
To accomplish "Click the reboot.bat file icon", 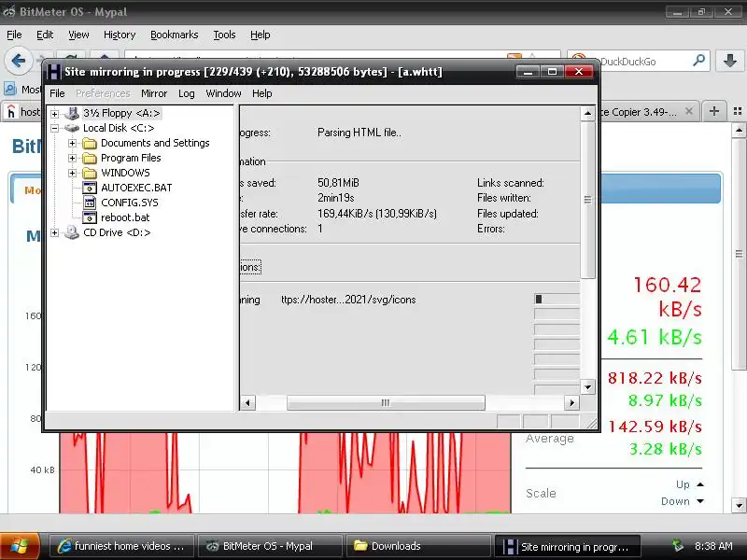I will click(x=90, y=217).
